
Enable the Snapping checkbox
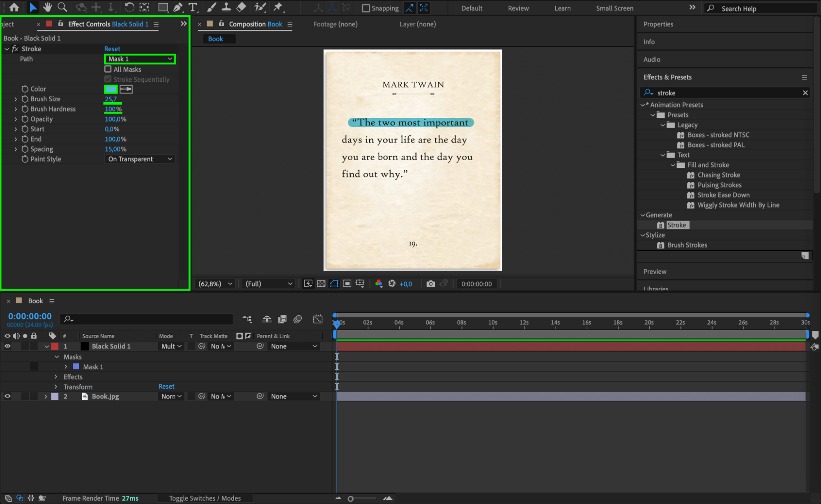click(366, 8)
